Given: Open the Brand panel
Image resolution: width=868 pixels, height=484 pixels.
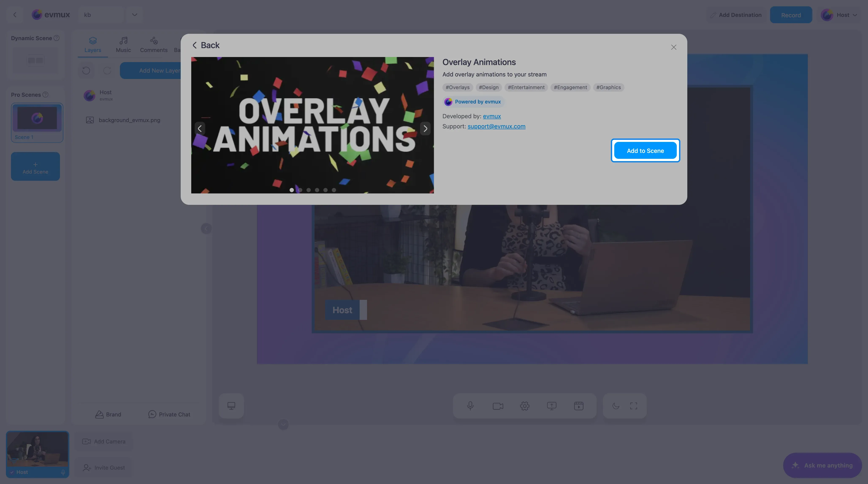Looking at the screenshot, I should coord(108,414).
